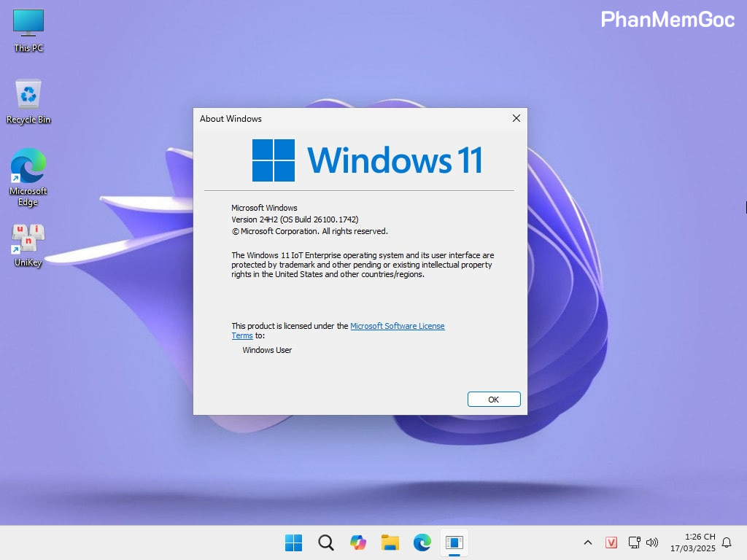Click the date 17/03/2025 in the taskbar

pos(698,548)
